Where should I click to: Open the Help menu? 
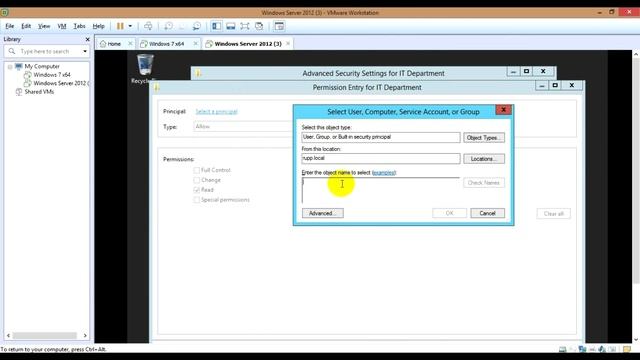click(98, 26)
